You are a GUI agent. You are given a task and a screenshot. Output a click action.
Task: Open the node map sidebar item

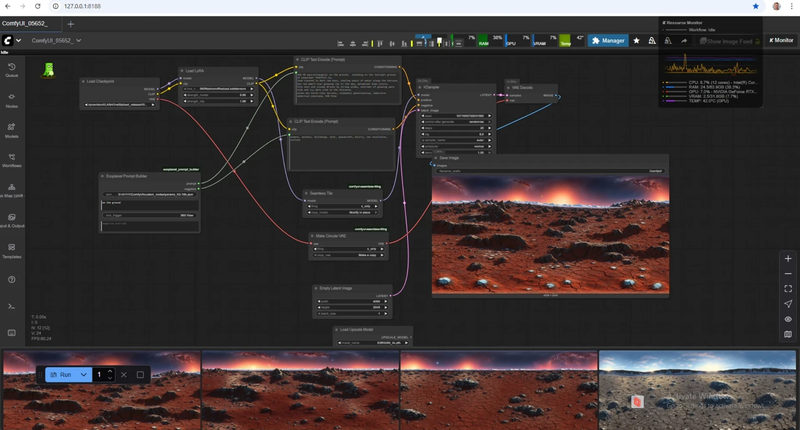tap(12, 190)
